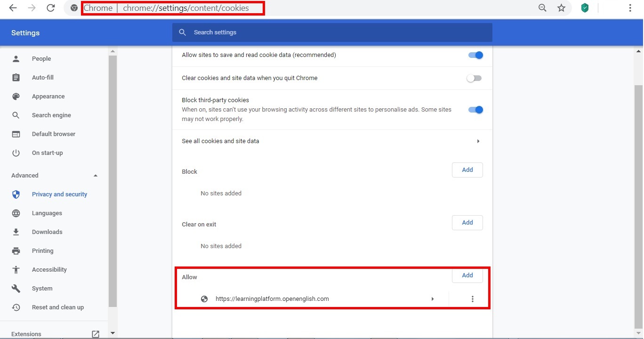Click the Chrome site info icon in address bar
644x339 pixels.
pos(74,8)
